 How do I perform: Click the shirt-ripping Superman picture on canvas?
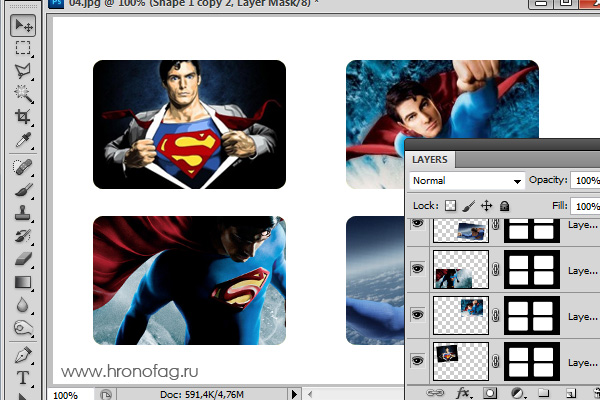coord(189,124)
